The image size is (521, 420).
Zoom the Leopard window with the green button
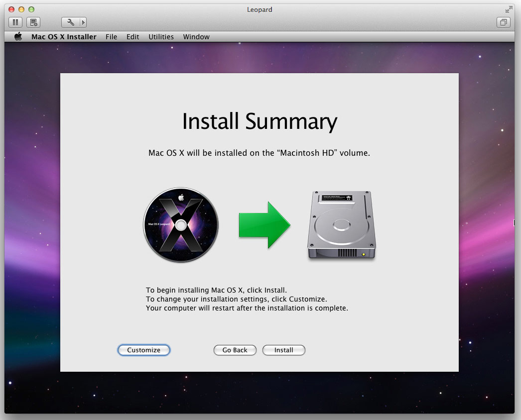click(x=31, y=9)
